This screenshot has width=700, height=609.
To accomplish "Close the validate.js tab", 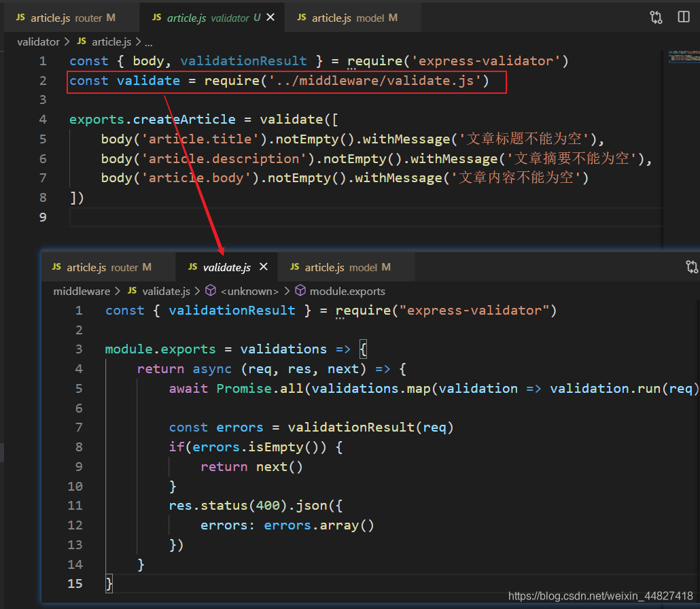I will point(264,267).
